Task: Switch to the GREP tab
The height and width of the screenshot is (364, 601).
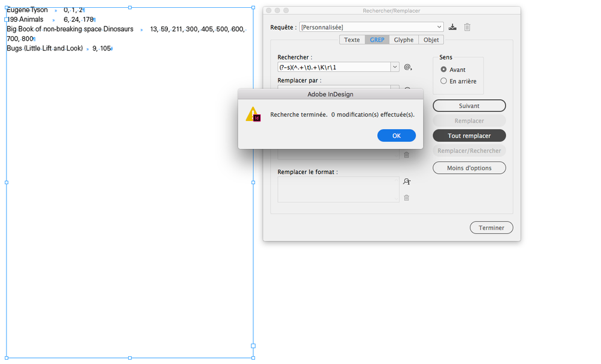Action: [x=377, y=40]
